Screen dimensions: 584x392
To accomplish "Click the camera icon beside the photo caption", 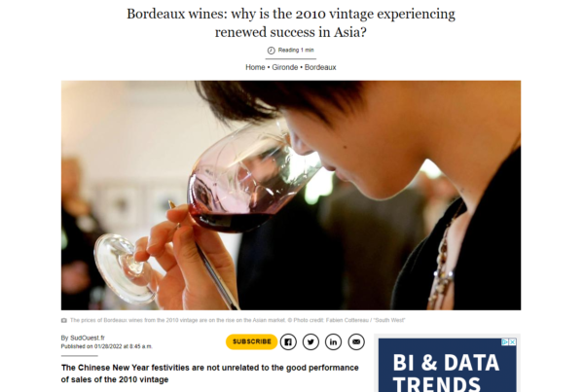I will pyautogui.click(x=64, y=320).
